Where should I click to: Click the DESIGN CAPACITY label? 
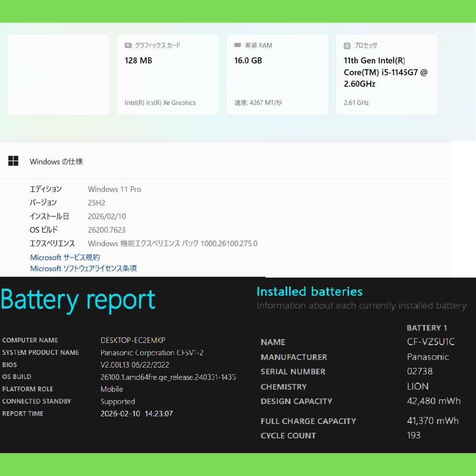(x=296, y=402)
